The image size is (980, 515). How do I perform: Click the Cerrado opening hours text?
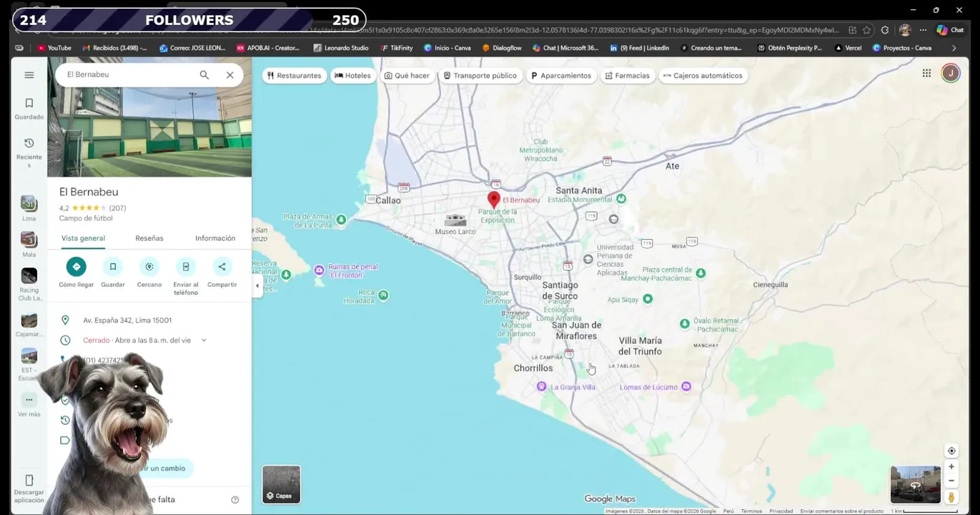click(96, 340)
